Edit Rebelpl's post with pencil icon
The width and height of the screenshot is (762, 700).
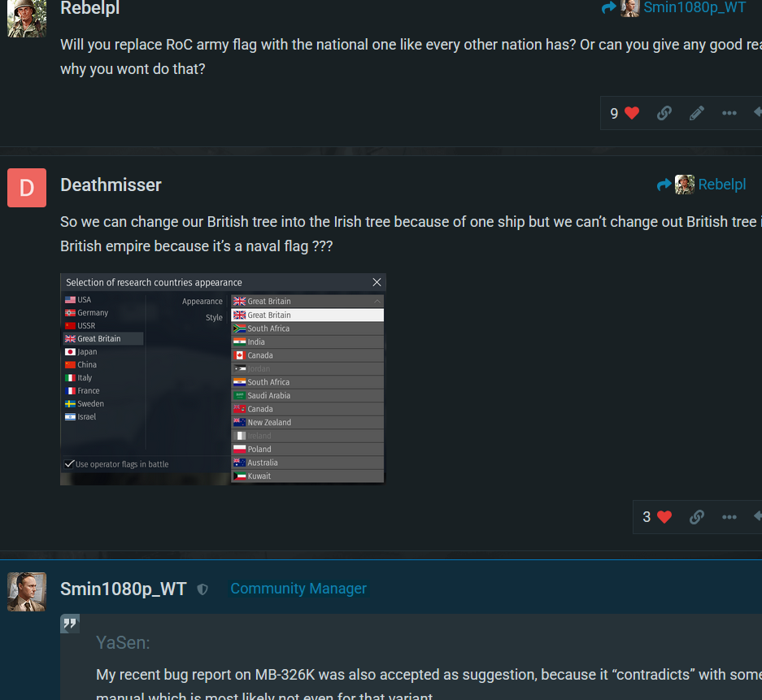696,113
